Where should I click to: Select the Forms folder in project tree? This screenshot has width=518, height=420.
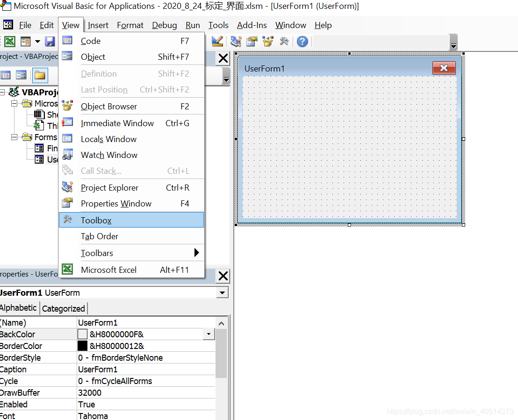(46, 137)
